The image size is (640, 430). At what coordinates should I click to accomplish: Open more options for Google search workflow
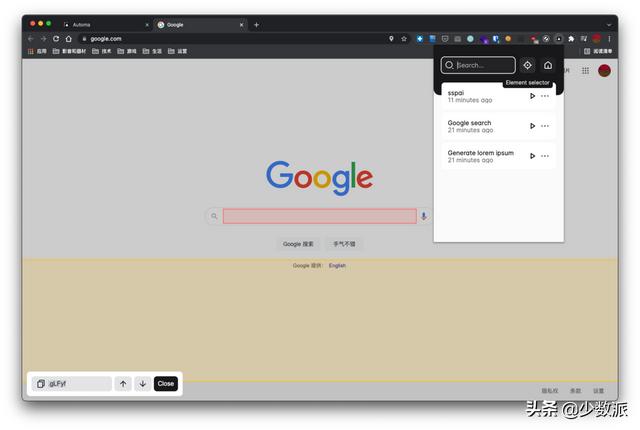(545, 126)
